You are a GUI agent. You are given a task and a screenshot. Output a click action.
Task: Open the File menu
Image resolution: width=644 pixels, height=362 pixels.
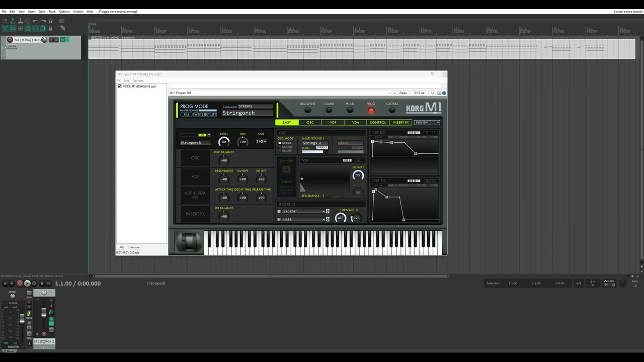4,11
